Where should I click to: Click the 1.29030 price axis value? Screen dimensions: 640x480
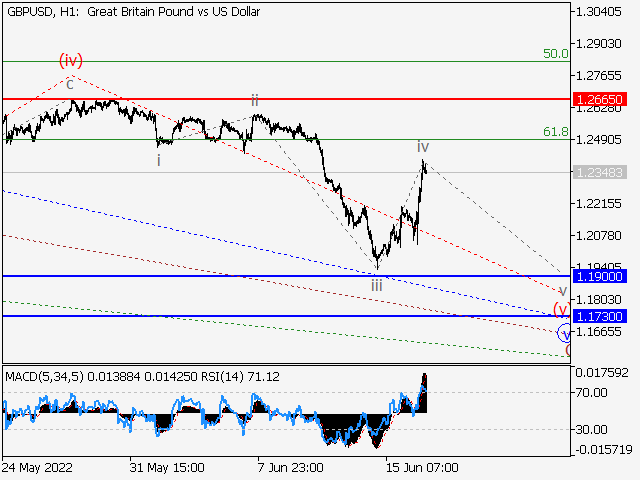point(598,43)
